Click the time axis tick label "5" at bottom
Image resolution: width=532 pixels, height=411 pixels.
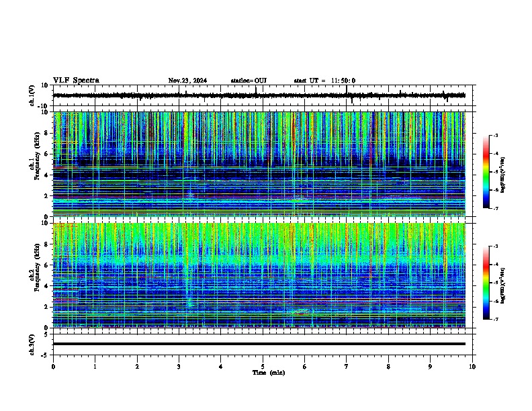click(263, 367)
